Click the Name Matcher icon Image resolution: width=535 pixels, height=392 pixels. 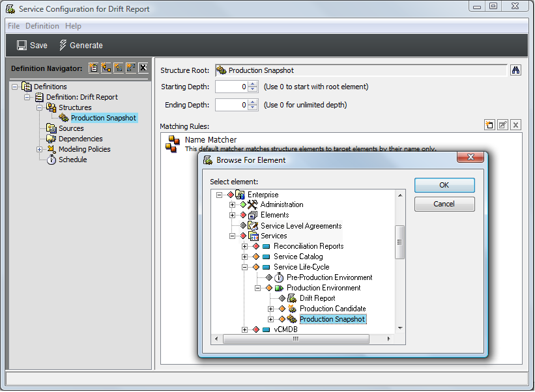click(172, 144)
